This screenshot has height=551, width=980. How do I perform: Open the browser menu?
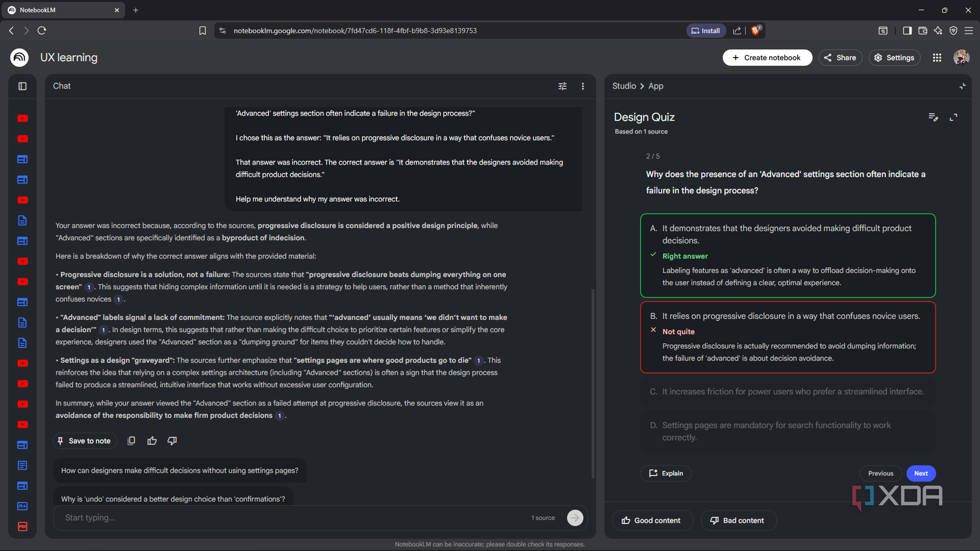click(x=970, y=30)
